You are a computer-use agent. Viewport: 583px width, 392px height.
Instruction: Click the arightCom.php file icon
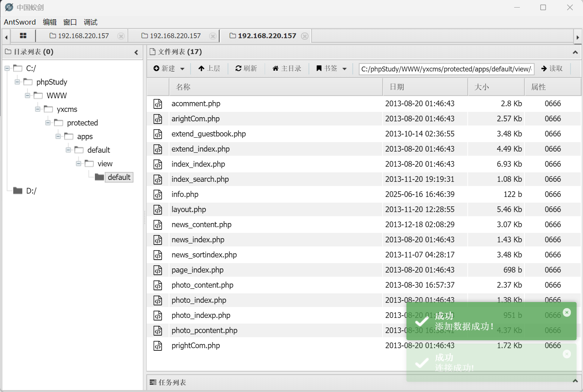pyautogui.click(x=158, y=119)
